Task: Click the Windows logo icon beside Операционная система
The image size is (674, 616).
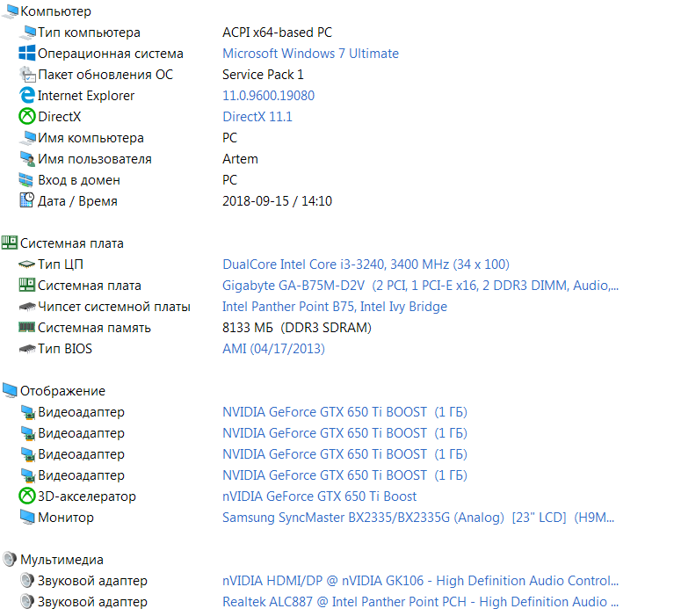Action: click(26, 54)
